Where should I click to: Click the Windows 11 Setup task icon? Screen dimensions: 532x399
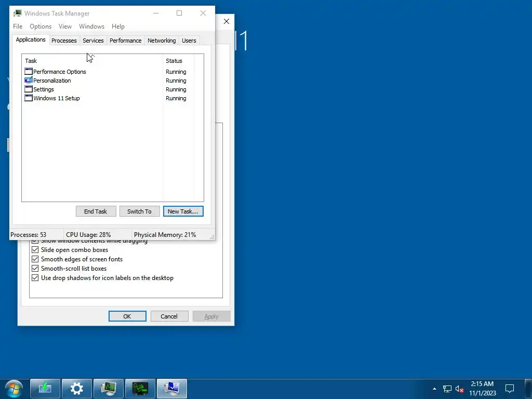click(x=29, y=98)
